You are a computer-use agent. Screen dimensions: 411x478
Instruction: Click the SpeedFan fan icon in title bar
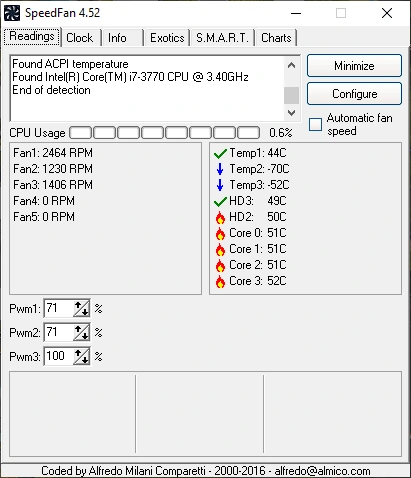point(12,13)
